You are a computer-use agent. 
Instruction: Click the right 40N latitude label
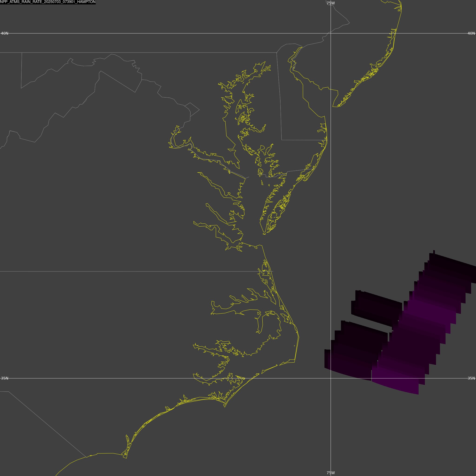pos(471,33)
